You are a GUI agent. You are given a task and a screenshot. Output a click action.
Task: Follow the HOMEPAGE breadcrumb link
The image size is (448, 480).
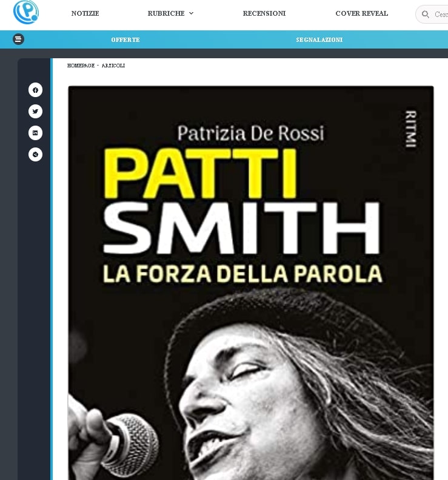click(81, 66)
